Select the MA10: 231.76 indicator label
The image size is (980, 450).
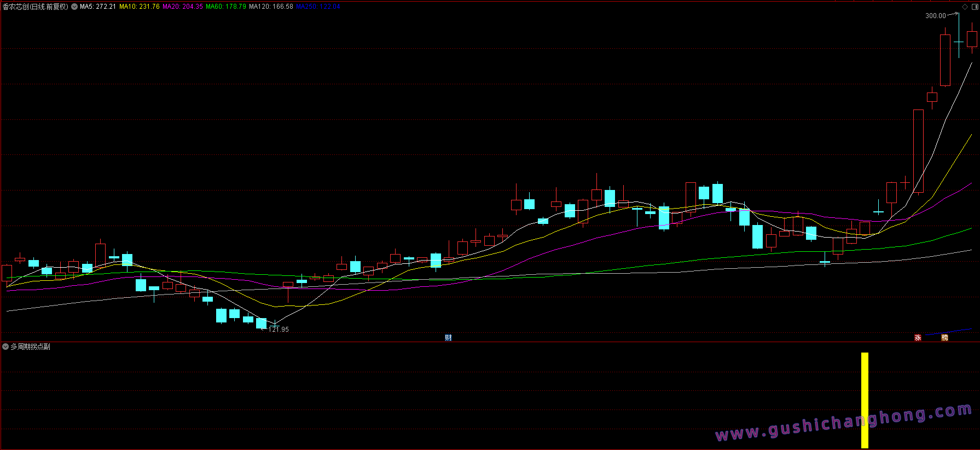pos(140,7)
